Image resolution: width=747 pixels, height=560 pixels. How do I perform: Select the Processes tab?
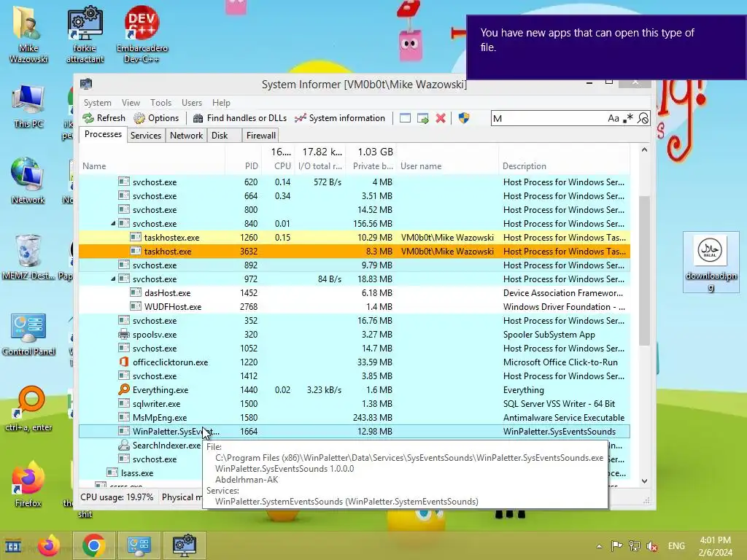click(103, 134)
